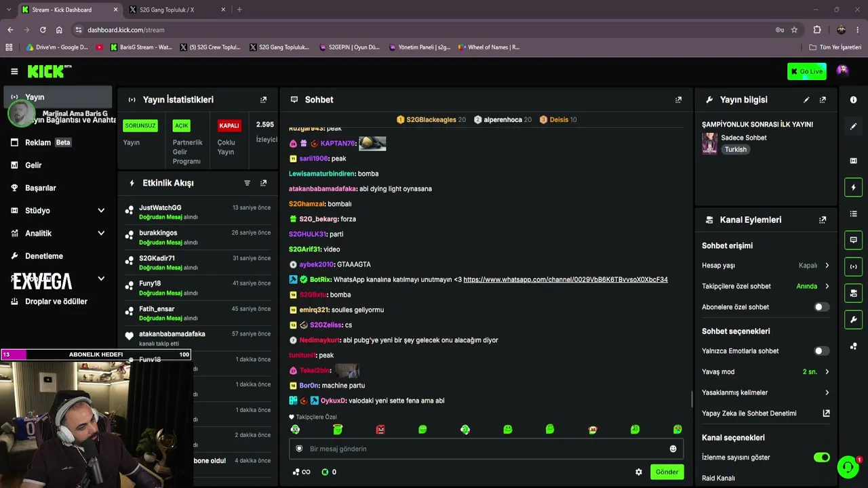Click the JustWatchGG activity entry
This screenshot has height=488, width=868.
pyautogui.click(x=197, y=212)
